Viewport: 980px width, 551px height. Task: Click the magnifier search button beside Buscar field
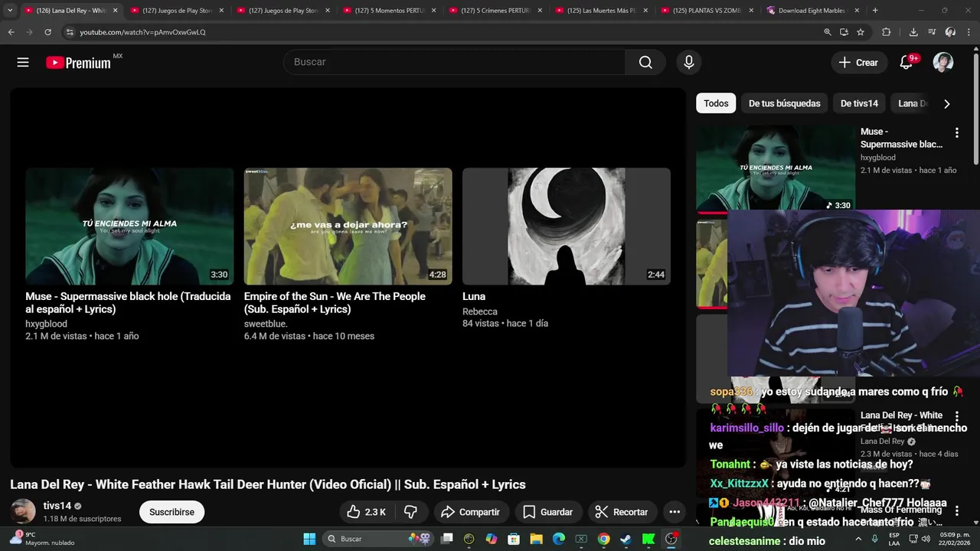tap(645, 62)
